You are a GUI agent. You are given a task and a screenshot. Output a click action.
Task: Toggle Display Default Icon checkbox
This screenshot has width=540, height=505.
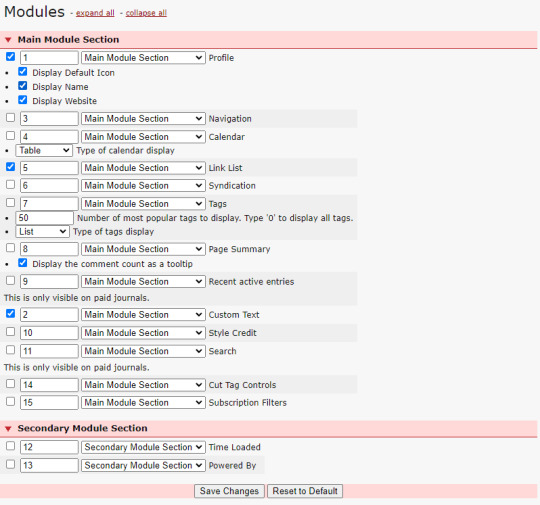(23, 72)
